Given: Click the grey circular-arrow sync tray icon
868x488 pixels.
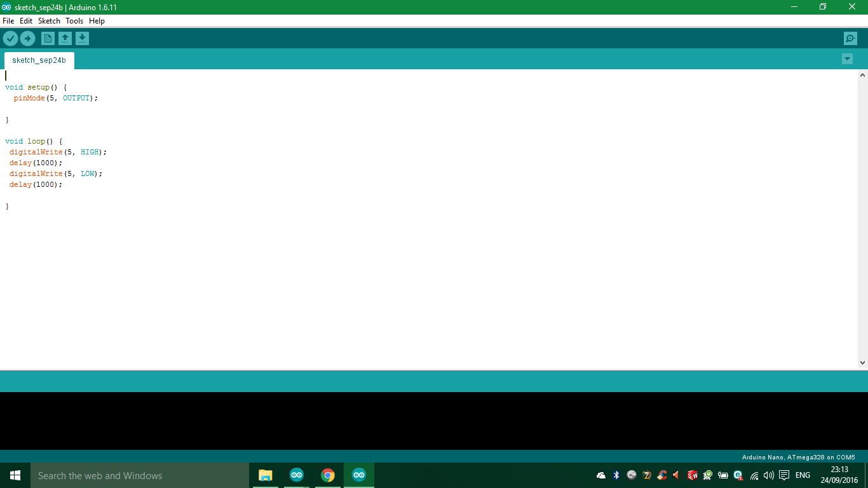Looking at the screenshot, I should pyautogui.click(x=632, y=475).
